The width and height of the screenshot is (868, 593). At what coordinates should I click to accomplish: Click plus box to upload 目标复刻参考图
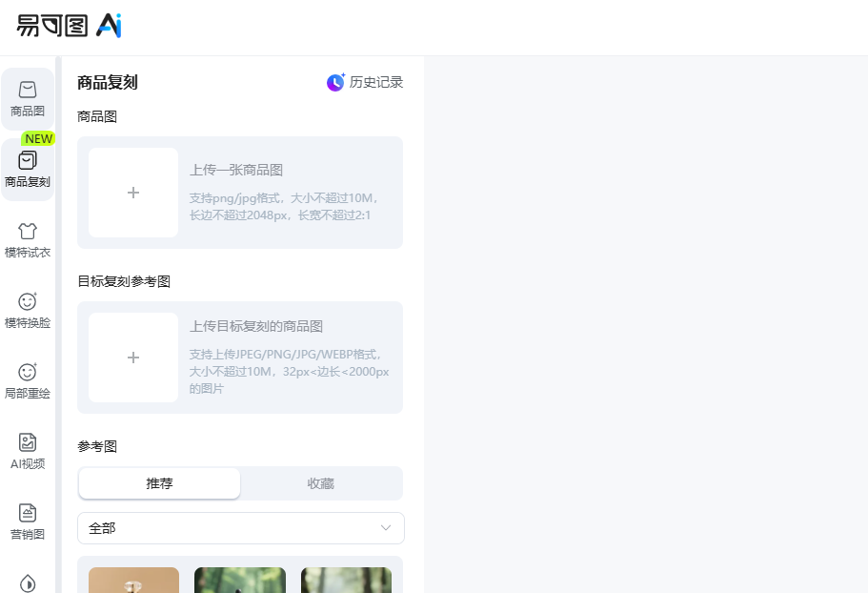133,358
